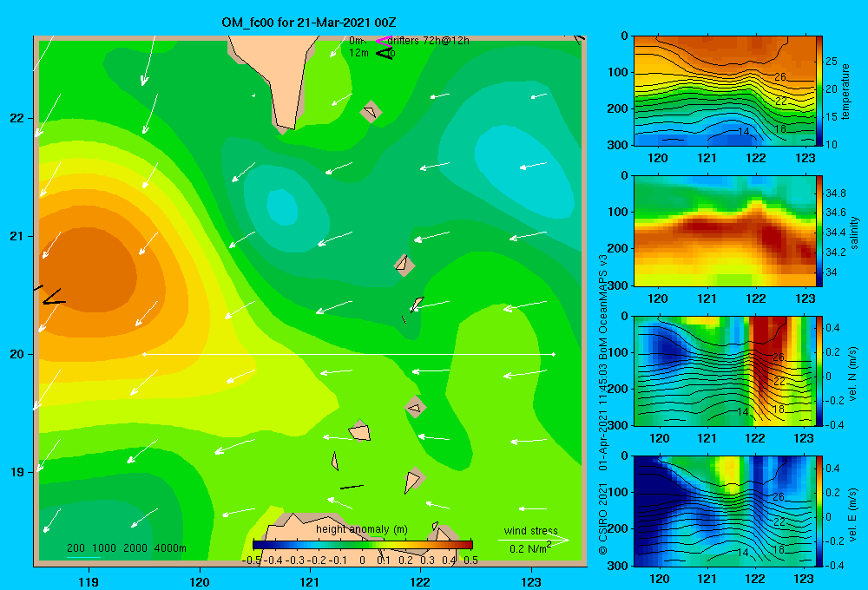Open the temperature section panel
868x590 pixels.
click(725, 91)
